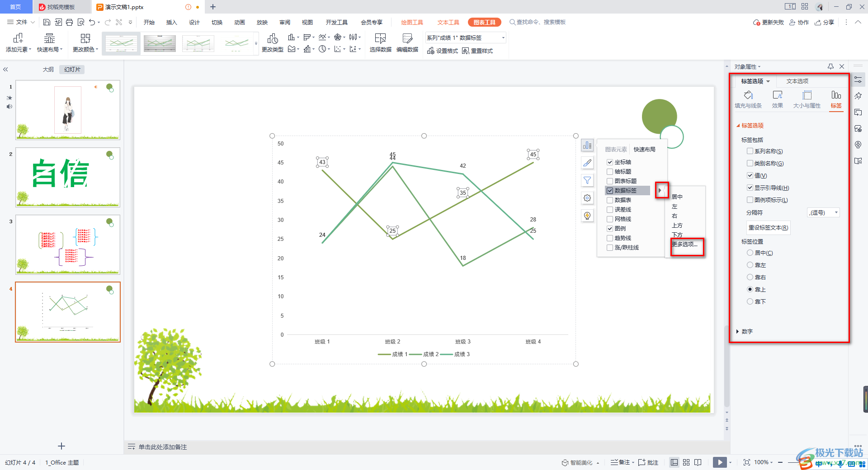Click the Print icon in quick toolbar
The height and width of the screenshot is (470, 868).
pos(69,22)
